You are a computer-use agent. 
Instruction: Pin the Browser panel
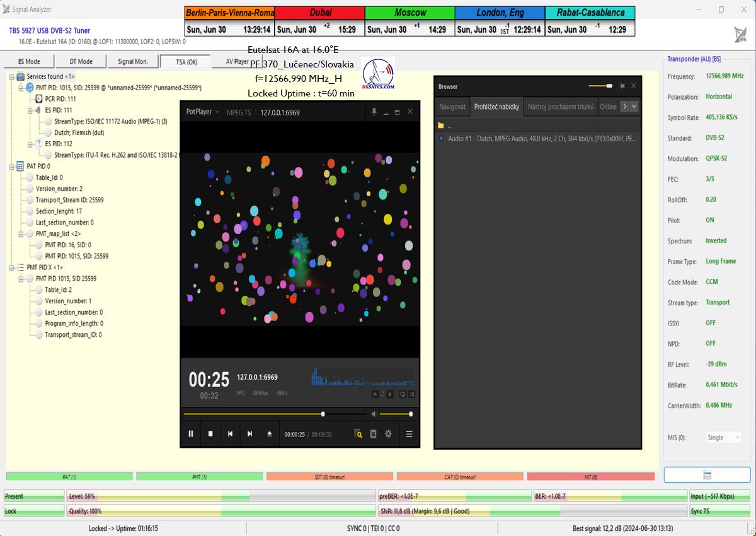(x=622, y=86)
